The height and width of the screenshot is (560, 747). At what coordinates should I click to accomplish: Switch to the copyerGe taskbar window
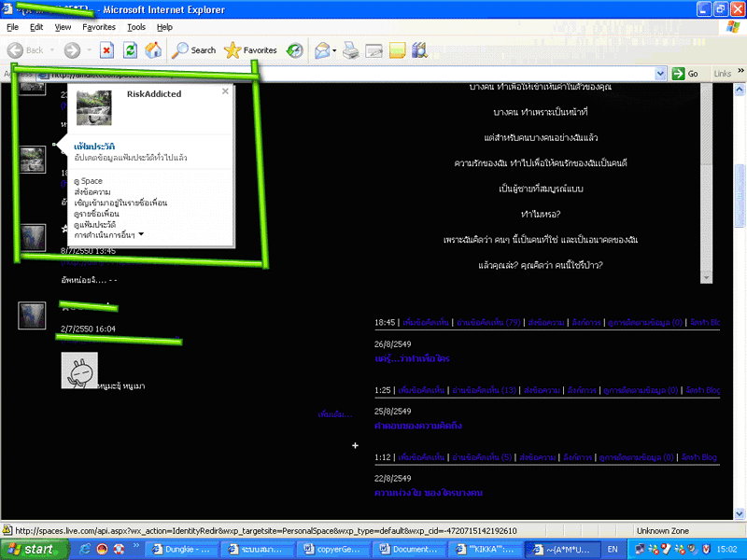[335, 550]
